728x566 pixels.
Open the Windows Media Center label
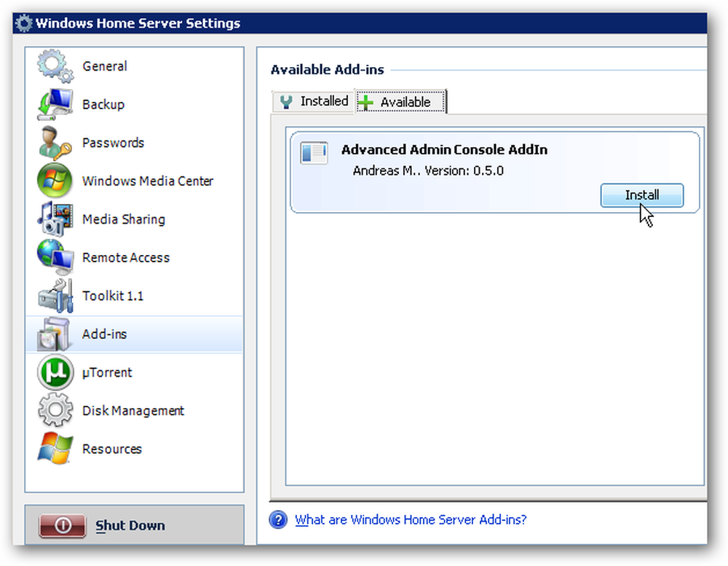tap(148, 181)
